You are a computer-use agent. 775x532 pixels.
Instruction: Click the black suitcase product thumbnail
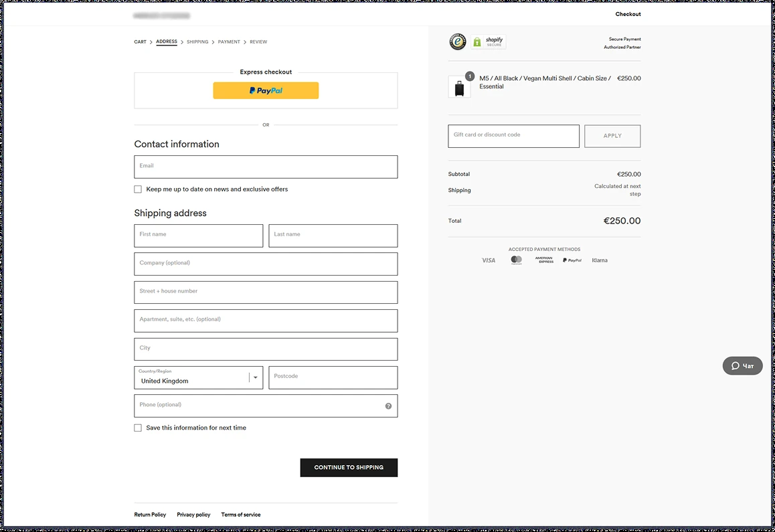(x=459, y=87)
